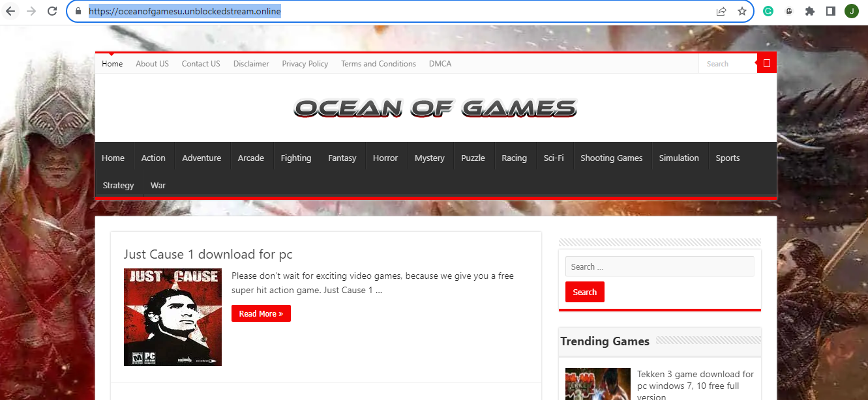Viewport: 868px width, 400px height.
Task: Select the Racing game category
Action: click(515, 157)
